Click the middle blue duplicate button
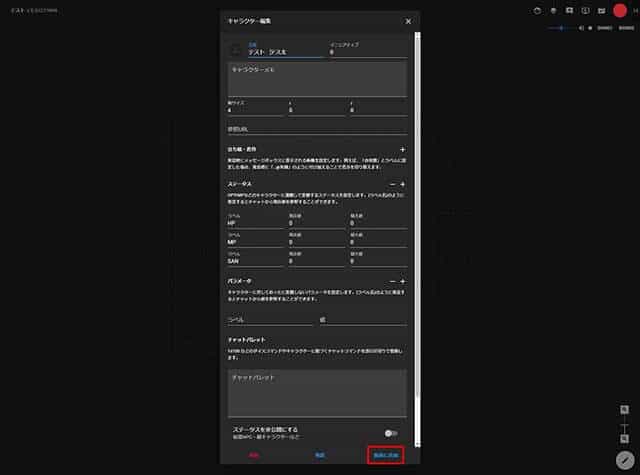This screenshot has width=640, height=475. pyautogui.click(x=319, y=455)
